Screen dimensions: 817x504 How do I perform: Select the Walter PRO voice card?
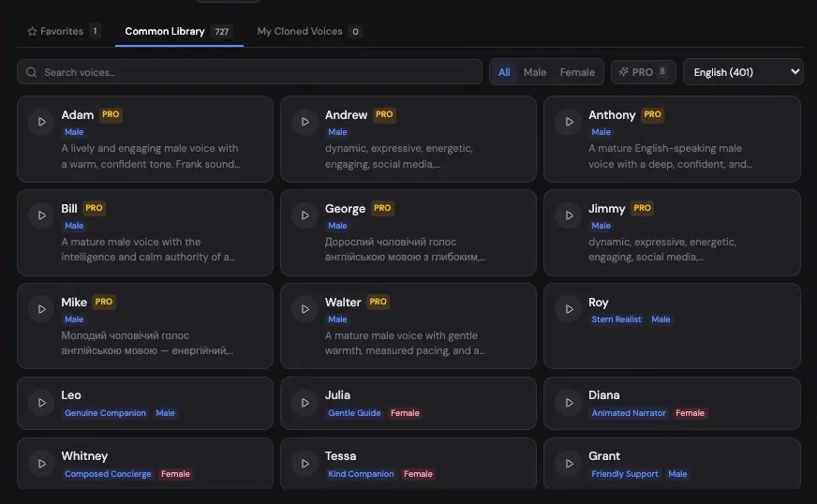point(408,326)
